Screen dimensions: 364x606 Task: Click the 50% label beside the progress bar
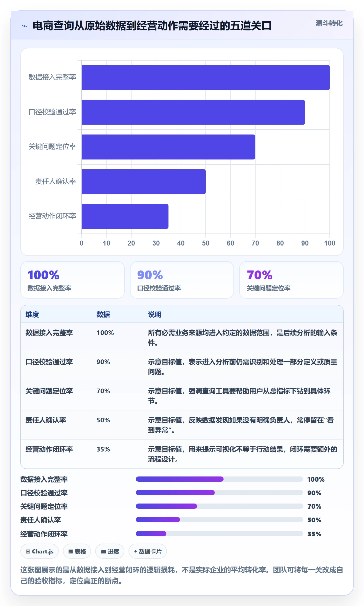[314, 520]
